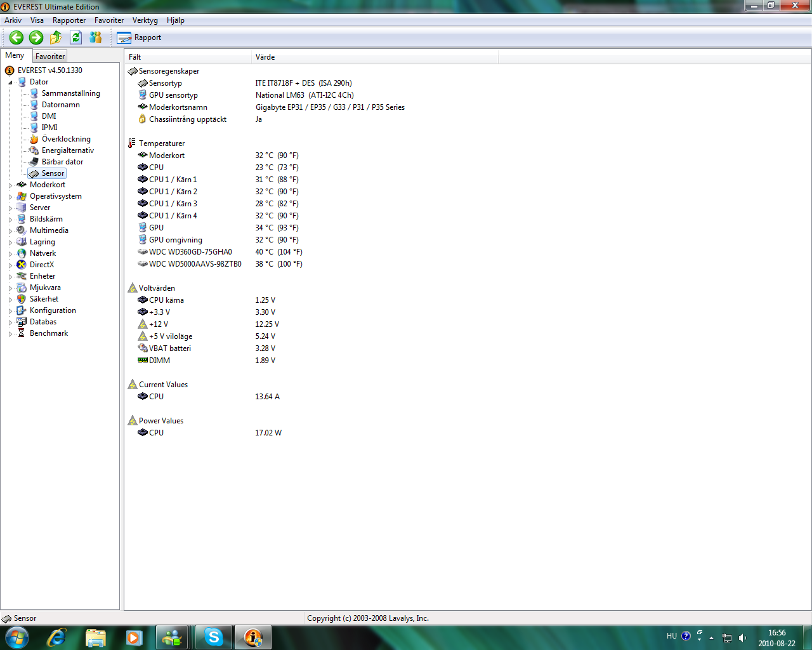Expand the Server tree node
This screenshot has width=812, height=650.
(x=10, y=208)
